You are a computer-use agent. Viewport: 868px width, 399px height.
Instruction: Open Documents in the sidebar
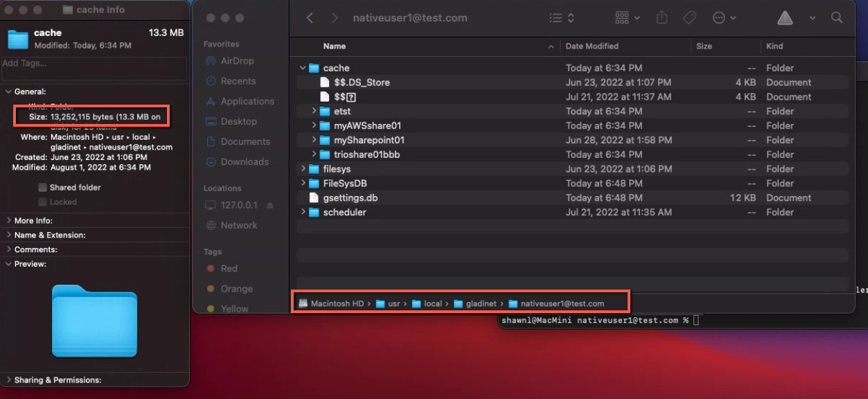pyautogui.click(x=238, y=141)
